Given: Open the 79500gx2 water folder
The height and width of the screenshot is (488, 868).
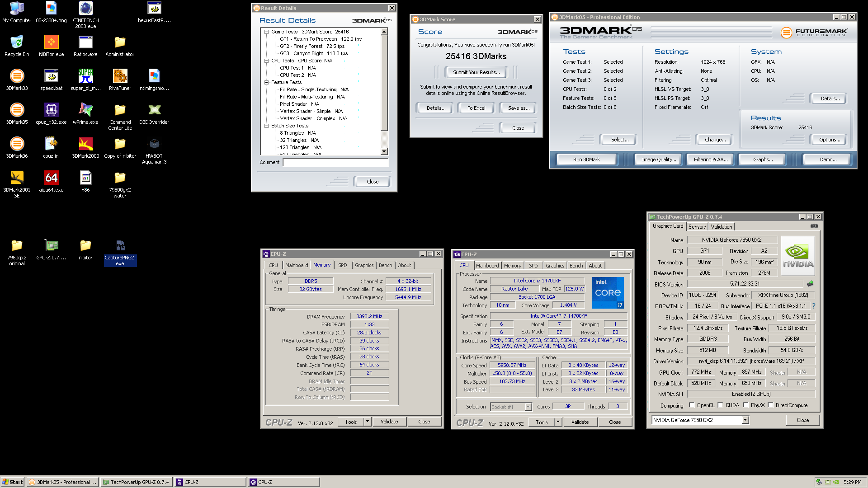Looking at the screenshot, I should click(120, 184).
